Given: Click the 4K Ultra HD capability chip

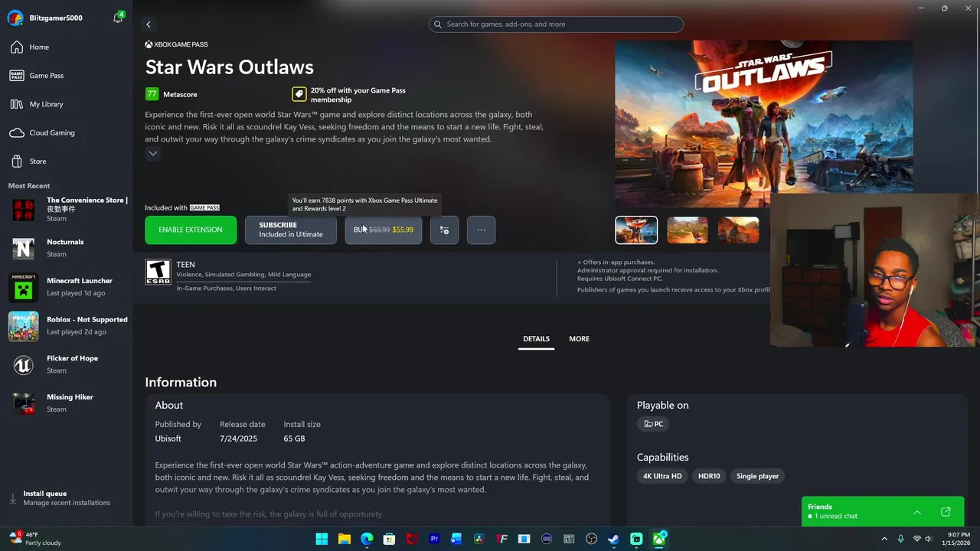Looking at the screenshot, I should click(661, 476).
